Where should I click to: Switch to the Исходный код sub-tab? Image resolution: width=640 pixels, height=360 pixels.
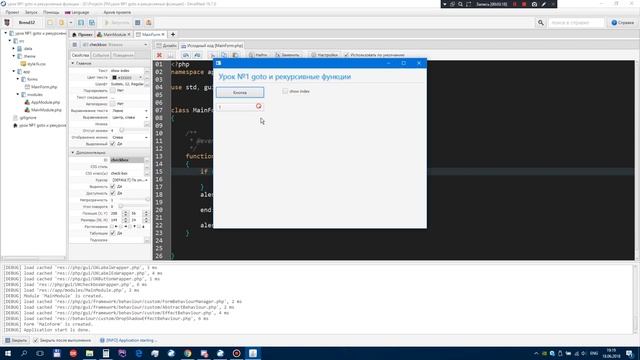point(212,45)
